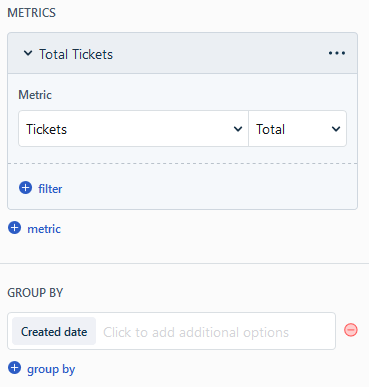Click the blue plus icon beside metric
This screenshot has height=387, width=369.
(x=14, y=228)
